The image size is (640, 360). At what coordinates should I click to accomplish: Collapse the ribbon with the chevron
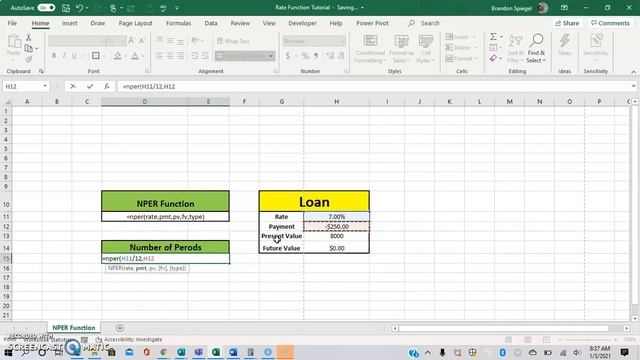click(x=633, y=71)
